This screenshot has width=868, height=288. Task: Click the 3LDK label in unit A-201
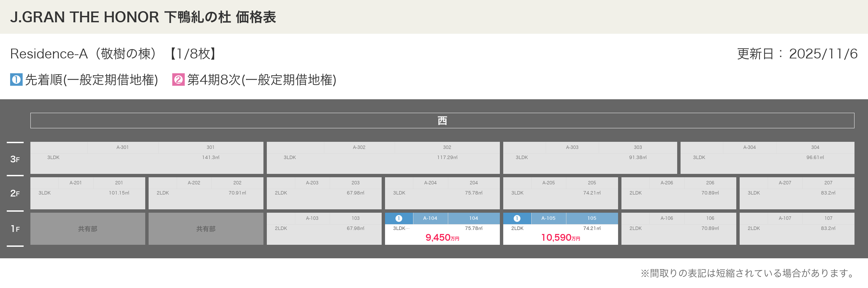coord(45,193)
